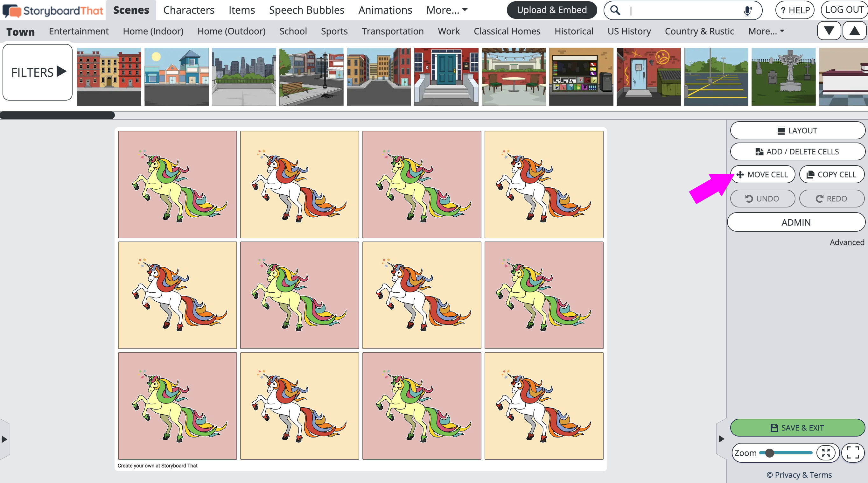Open the Privacy & Terms link
The image size is (868, 483).
coord(799,475)
